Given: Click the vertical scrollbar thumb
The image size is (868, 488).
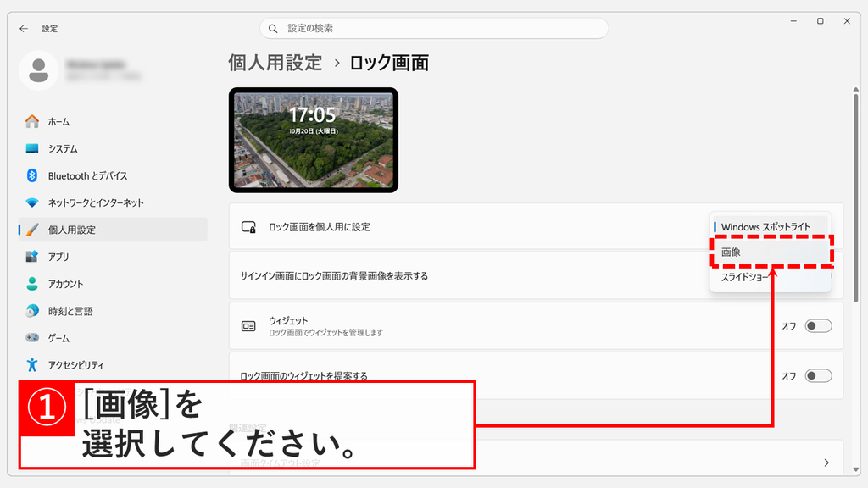Looking at the screenshot, I should (x=856, y=198).
